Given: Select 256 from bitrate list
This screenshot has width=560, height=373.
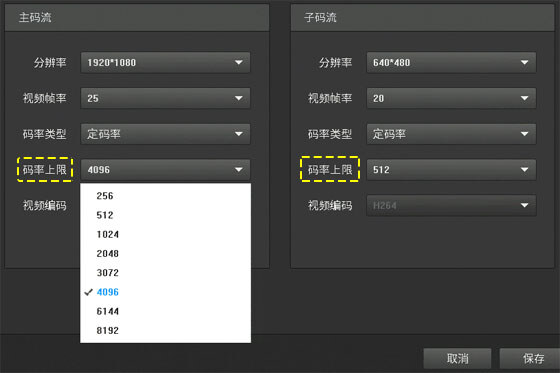Looking at the screenshot, I should 165,196.
